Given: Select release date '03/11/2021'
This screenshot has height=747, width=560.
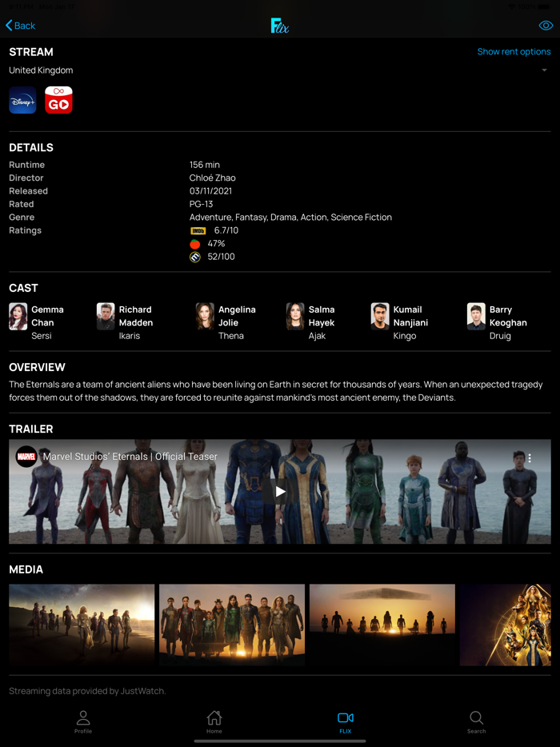Looking at the screenshot, I should (x=210, y=191).
